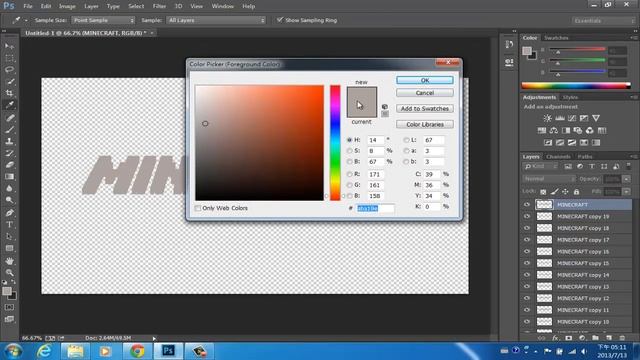Open Photoshop from the taskbar
The width and height of the screenshot is (640, 360).
pos(168,351)
